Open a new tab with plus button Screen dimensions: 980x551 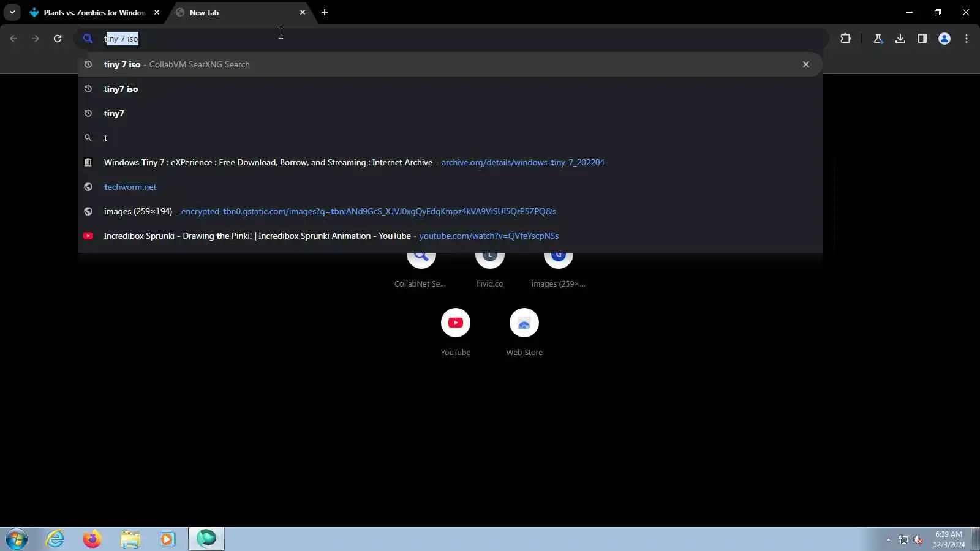325,12
